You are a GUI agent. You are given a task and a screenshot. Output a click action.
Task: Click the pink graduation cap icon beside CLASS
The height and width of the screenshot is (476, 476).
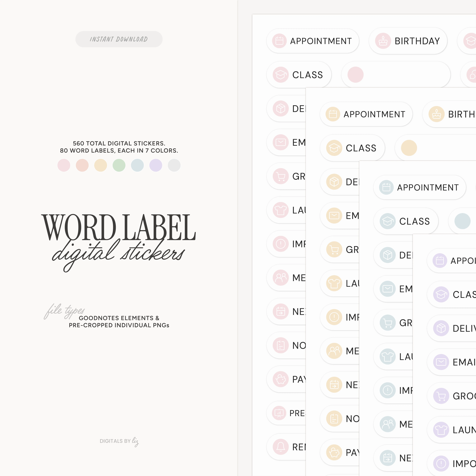(281, 75)
